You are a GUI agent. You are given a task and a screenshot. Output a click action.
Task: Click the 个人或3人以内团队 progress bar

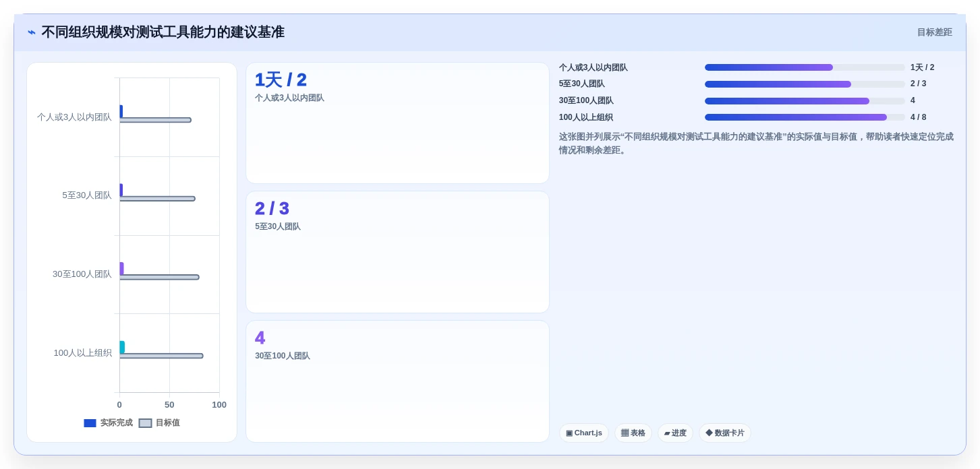(805, 67)
